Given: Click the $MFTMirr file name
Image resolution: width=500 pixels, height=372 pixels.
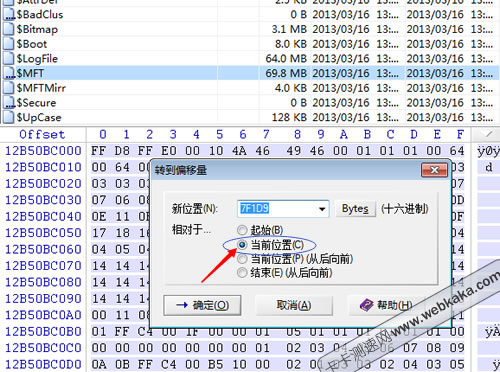Looking at the screenshot, I should (41, 88).
